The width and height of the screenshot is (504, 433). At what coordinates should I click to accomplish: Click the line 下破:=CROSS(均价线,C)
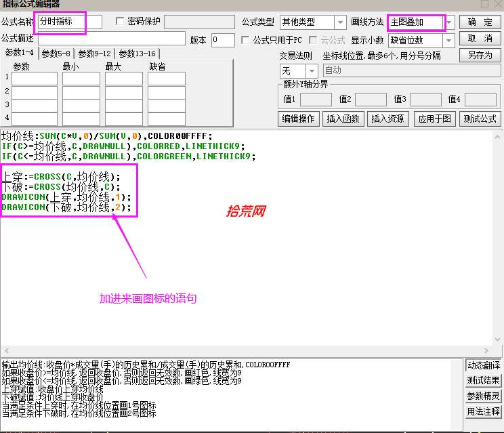pos(61,187)
